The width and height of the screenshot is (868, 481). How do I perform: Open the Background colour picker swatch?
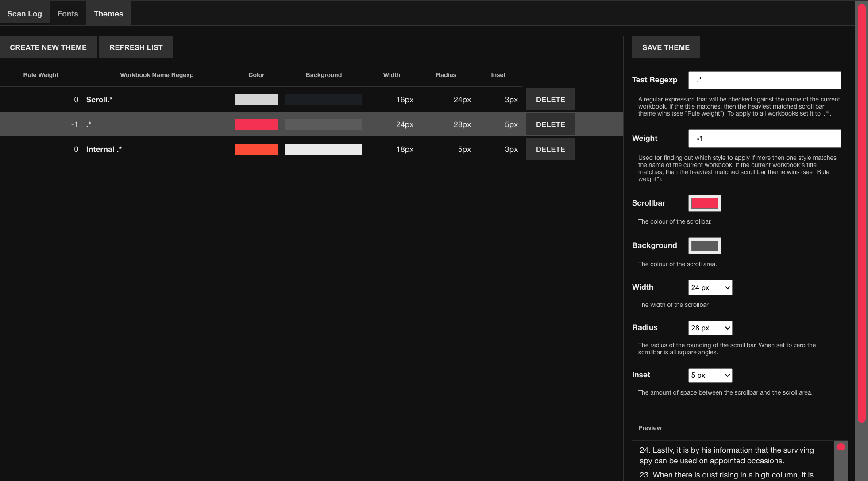pyautogui.click(x=705, y=246)
